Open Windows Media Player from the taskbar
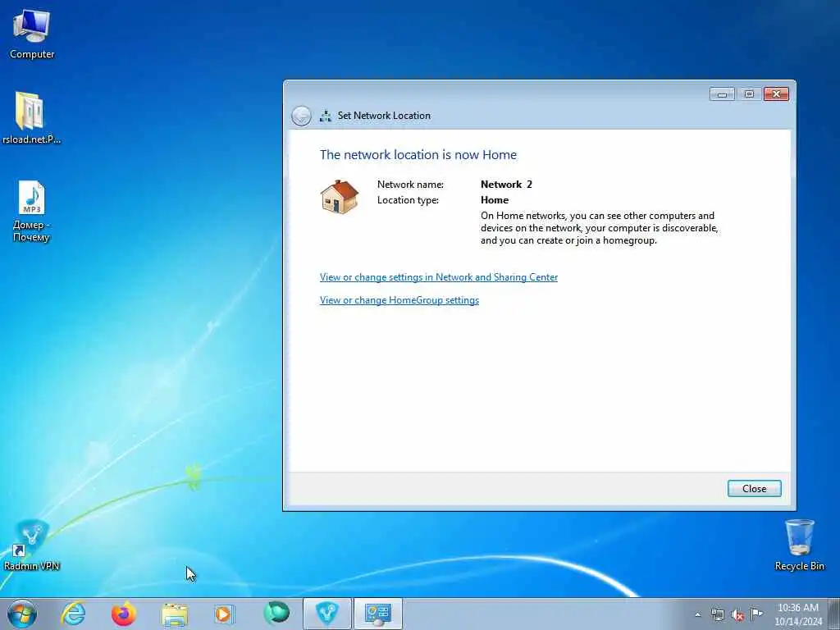This screenshot has height=630, width=840. [224, 614]
